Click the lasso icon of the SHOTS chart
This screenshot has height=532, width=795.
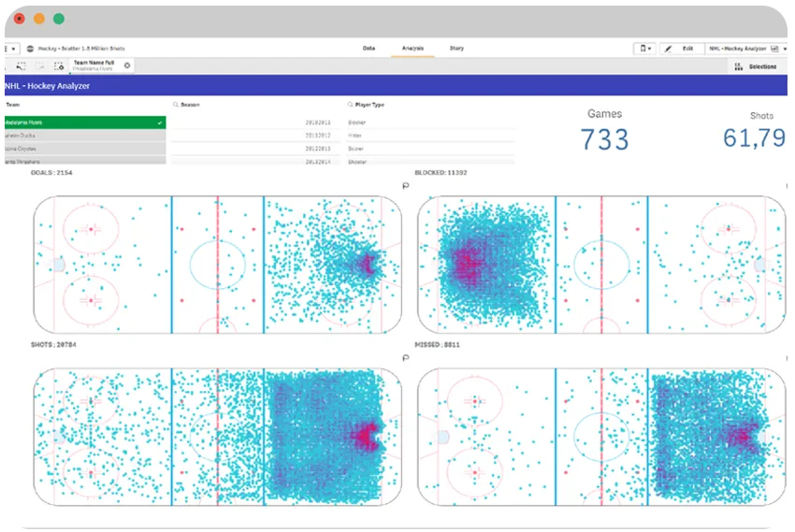click(406, 358)
